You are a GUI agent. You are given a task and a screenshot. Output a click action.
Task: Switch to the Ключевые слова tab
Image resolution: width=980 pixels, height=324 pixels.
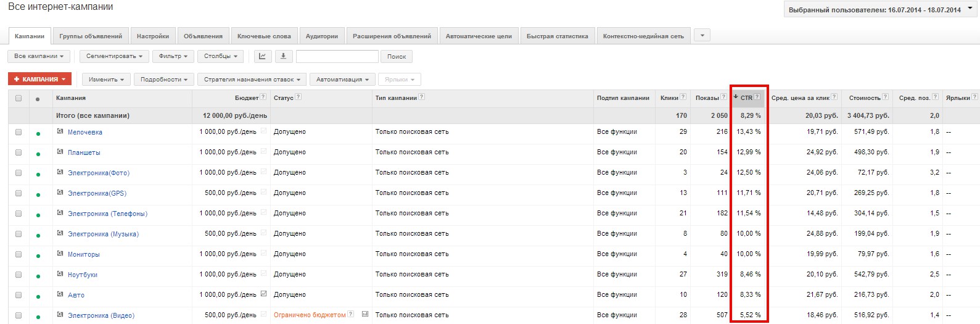coord(264,36)
